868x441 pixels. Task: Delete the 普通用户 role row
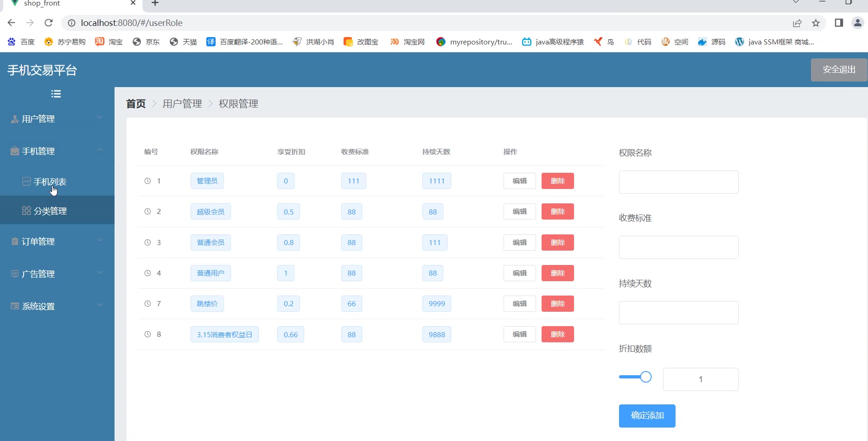[558, 273]
